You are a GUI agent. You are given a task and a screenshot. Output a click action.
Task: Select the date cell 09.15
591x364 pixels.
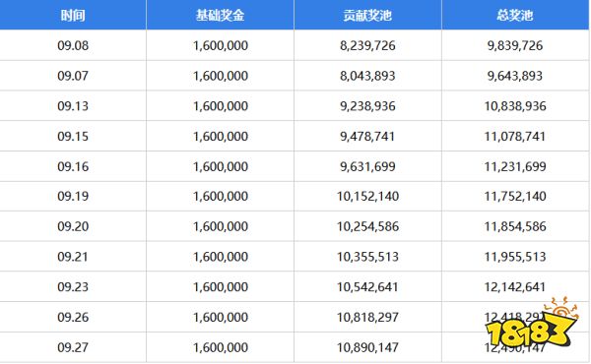73,136
